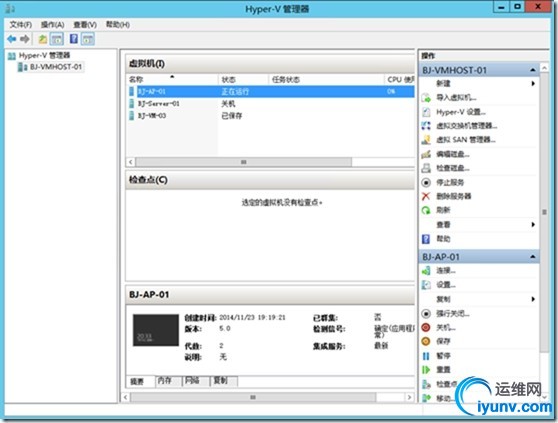Expand the 新建 submenu
The height and width of the screenshot is (423, 558).
[533, 83]
